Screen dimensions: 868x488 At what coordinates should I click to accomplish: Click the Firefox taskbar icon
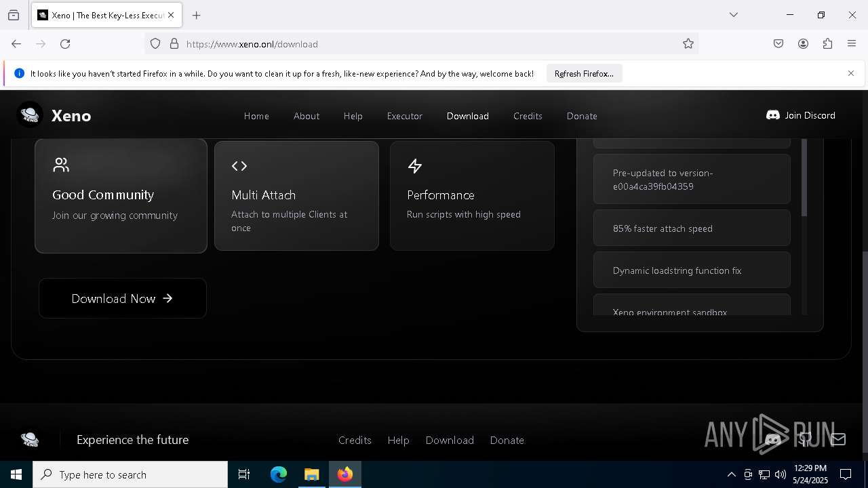(345, 474)
